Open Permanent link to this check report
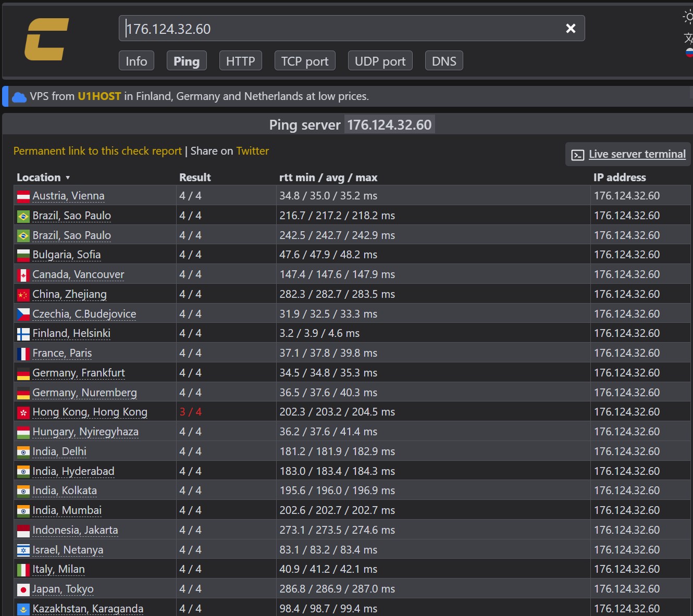This screenshot has height=616, width=693. coord(97,151)
